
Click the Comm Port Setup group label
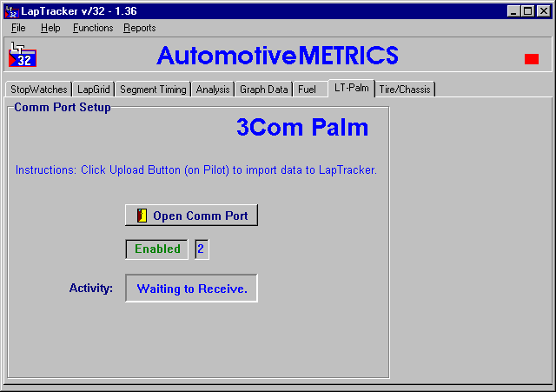[63, 108]
